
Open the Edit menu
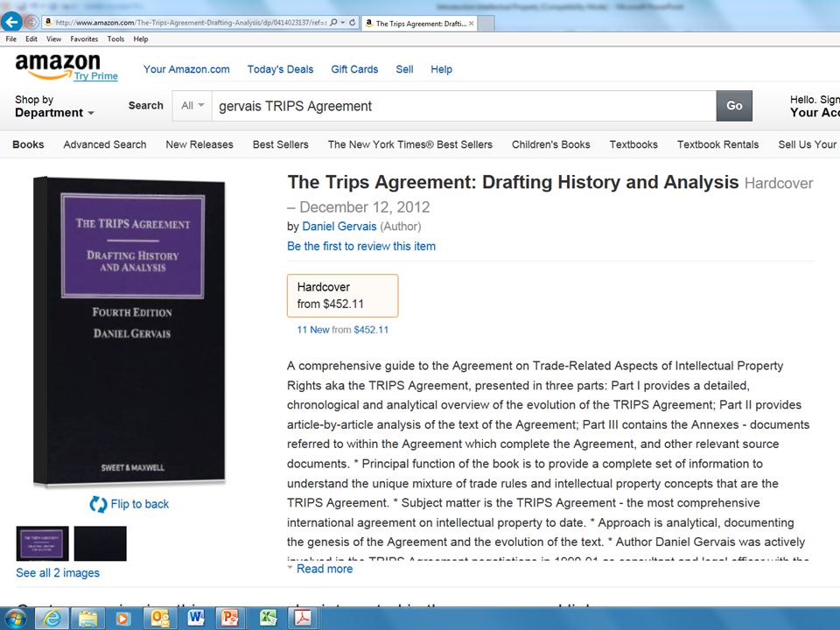(x=31, y=39)
